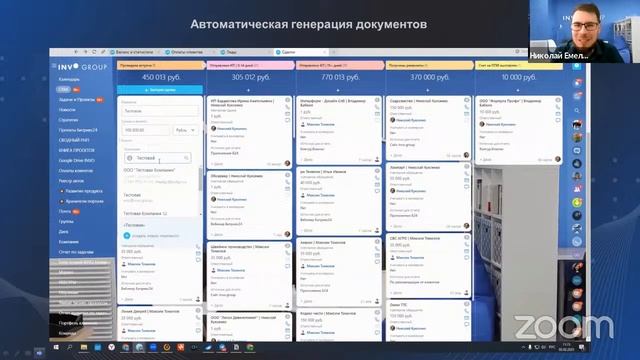Click calendar icon on Формула Профи card
The height and width of the screenshot is (360, 640).
click(x=558, y=114)
